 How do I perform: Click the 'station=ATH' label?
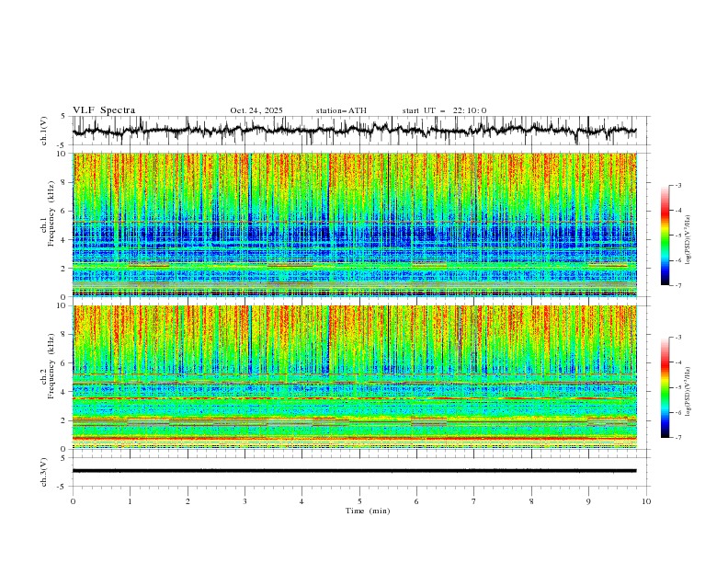(341, 110)
